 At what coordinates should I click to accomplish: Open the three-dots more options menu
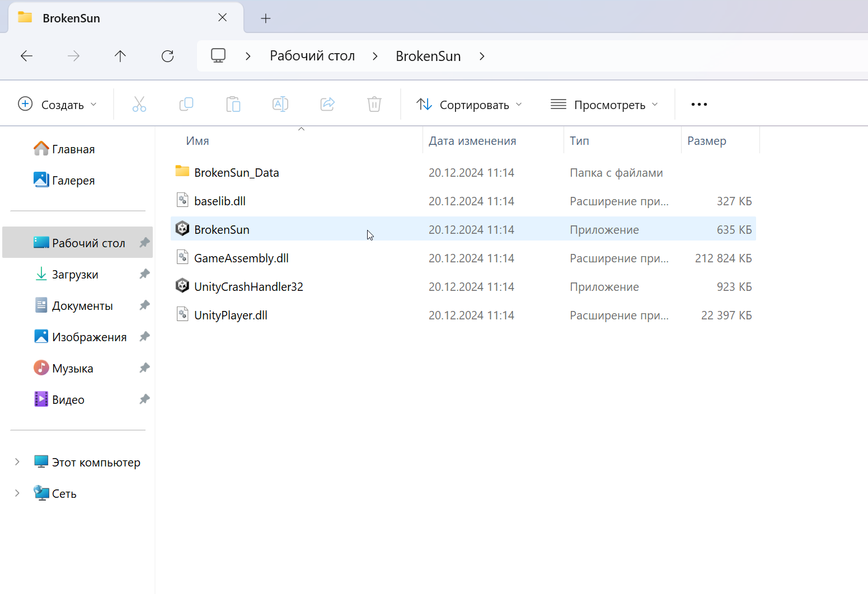pos(699,105)
